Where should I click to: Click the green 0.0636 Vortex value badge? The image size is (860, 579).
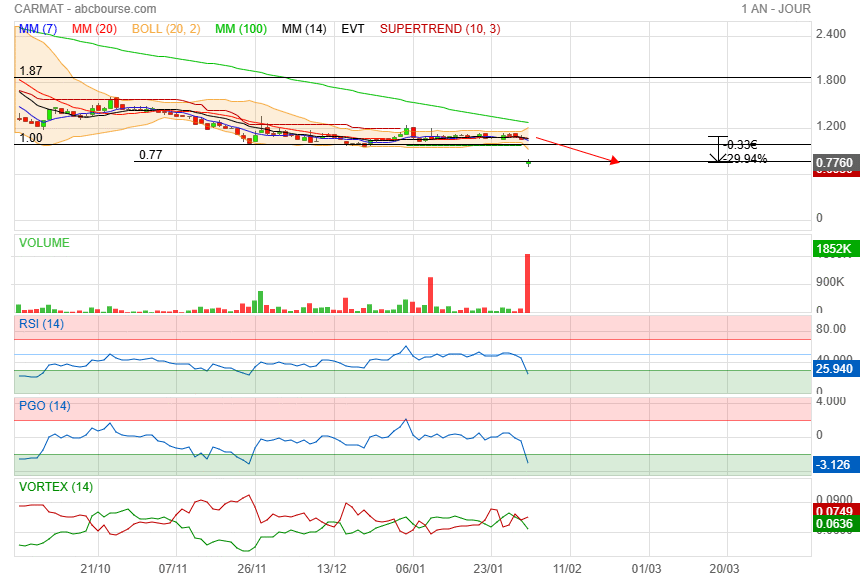[833, 522]
